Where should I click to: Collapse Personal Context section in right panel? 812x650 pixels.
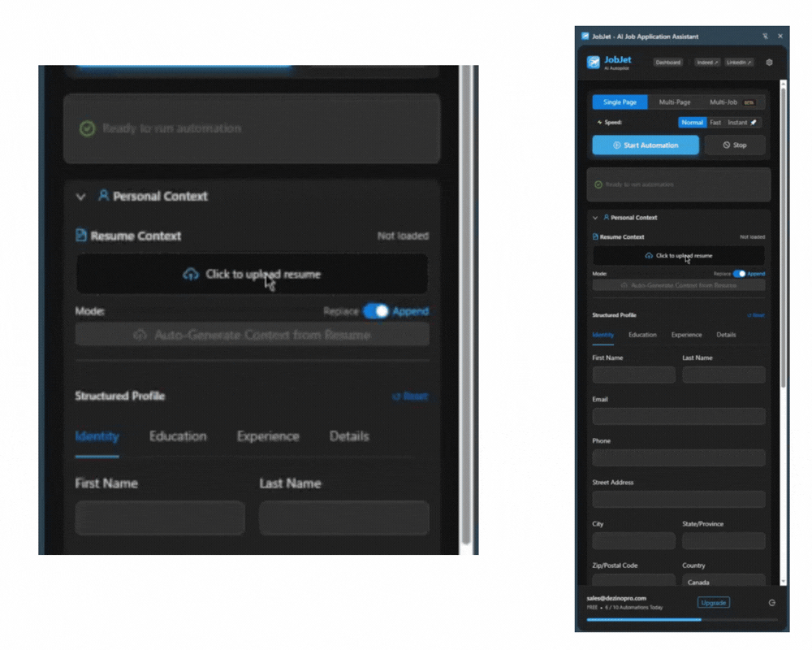(x=595, y=218)
